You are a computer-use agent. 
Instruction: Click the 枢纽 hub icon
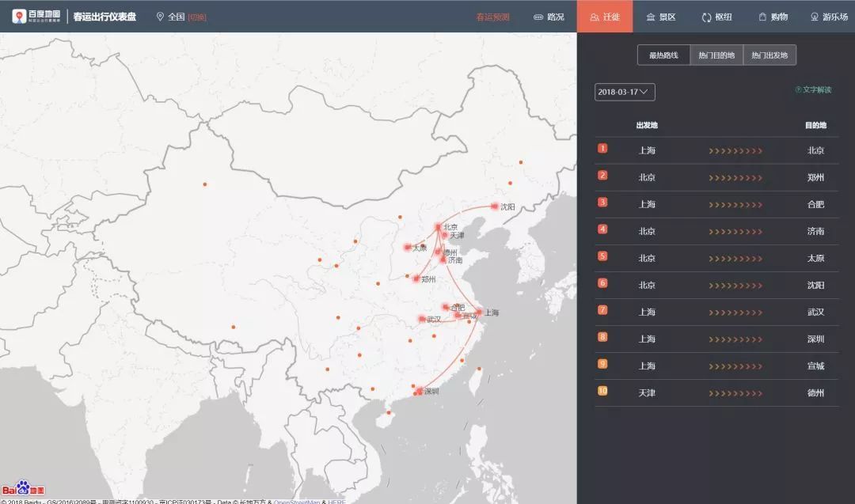pyautogui.click(x=706, y=17)
